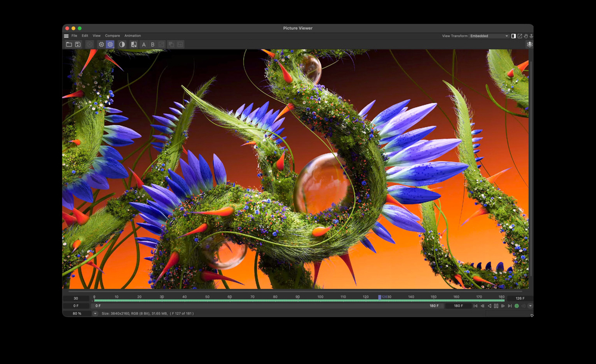
Task: Open the View Transform Embedded dropdown
Action: (489, 36)
